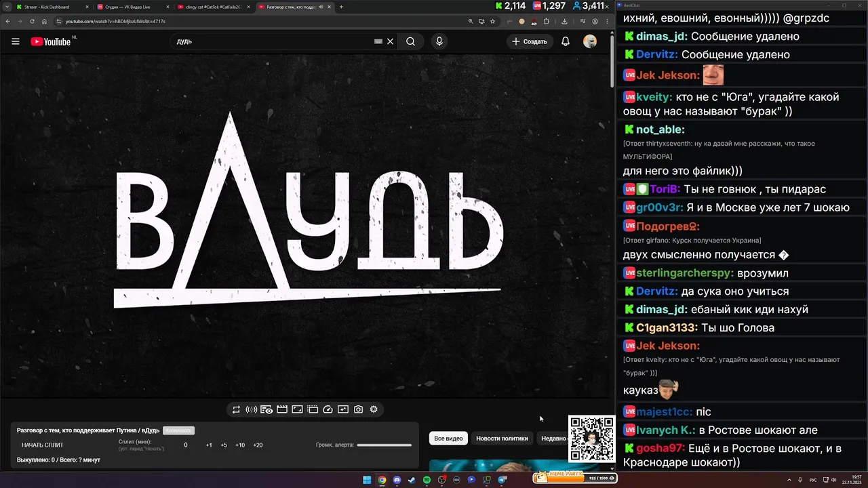Select the Недавно filter chip

[x=553, y=439]
